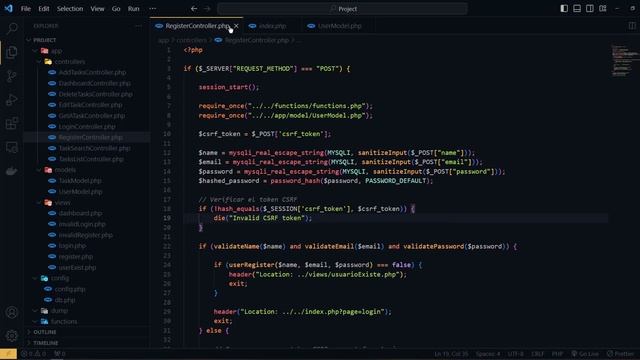Close the RegisterController.php tab
640x360 pixels.
click(236, 26)
